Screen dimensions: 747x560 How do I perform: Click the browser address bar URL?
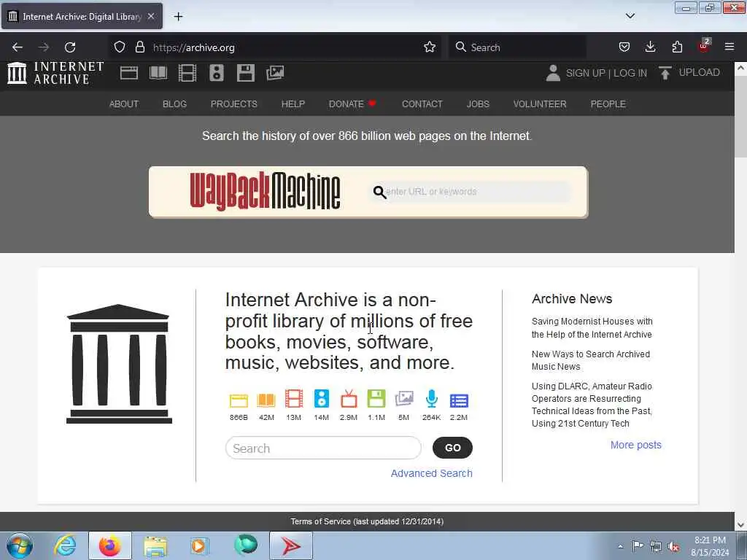[x=193, y=47]
